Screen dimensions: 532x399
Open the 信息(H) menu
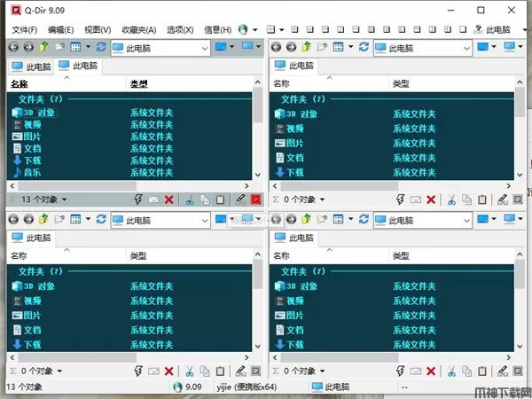217,30
